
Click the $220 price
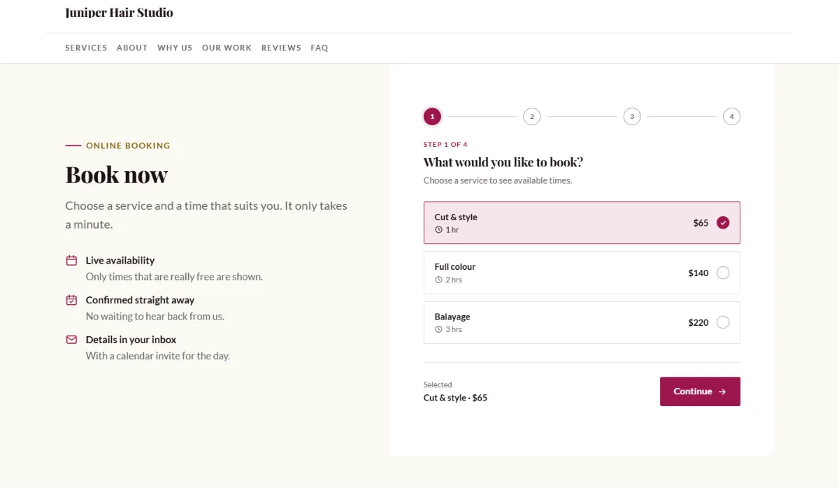698,323
